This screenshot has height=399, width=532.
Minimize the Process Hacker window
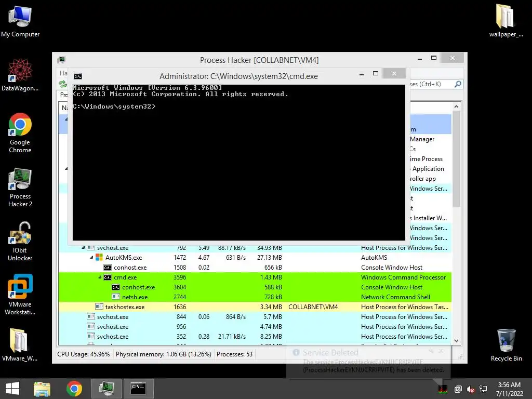click(420, 58)
